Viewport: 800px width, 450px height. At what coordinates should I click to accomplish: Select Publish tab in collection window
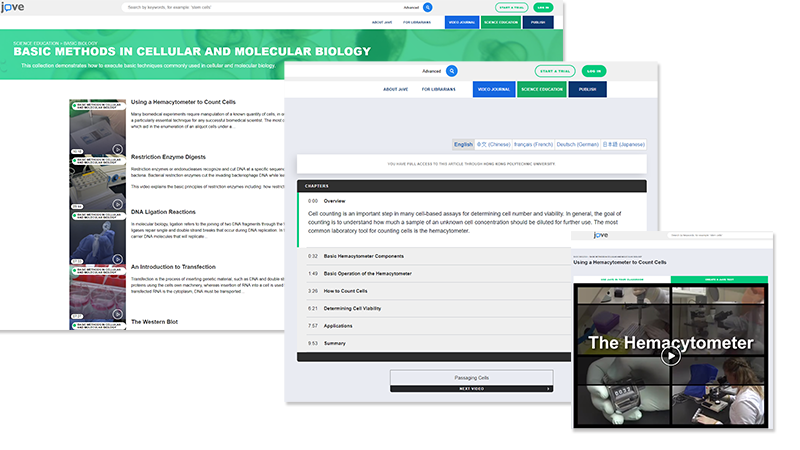538,22
